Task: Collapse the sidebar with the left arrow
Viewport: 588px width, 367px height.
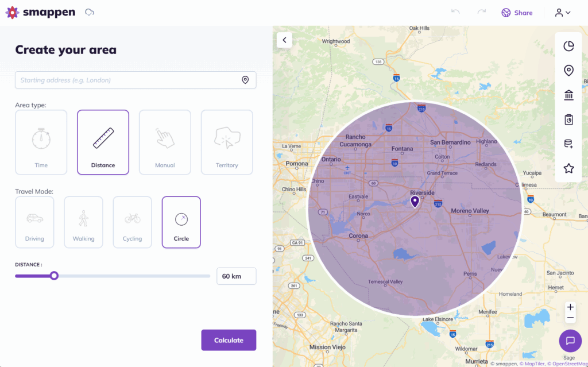Action: point(284,40)
